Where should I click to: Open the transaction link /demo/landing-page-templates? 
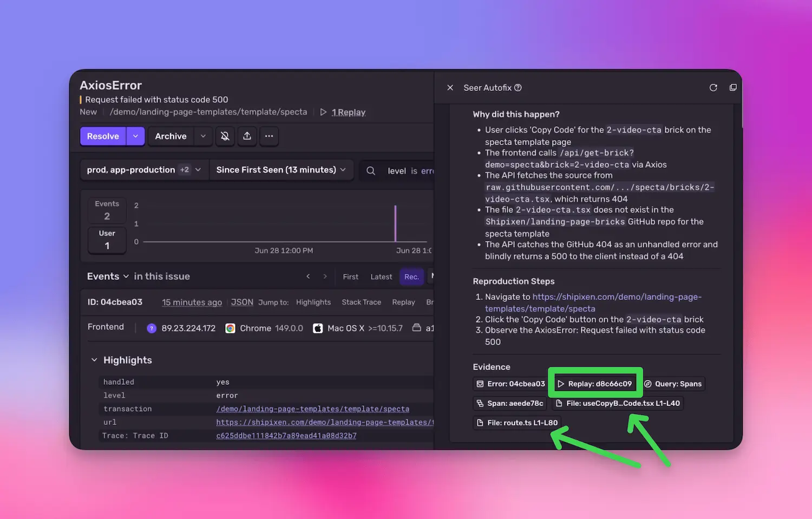(313, 409)
